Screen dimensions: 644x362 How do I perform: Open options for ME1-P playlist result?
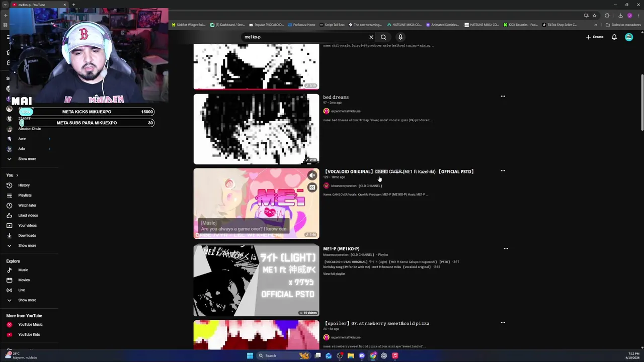pyautogui.click(x=506, y=248)
